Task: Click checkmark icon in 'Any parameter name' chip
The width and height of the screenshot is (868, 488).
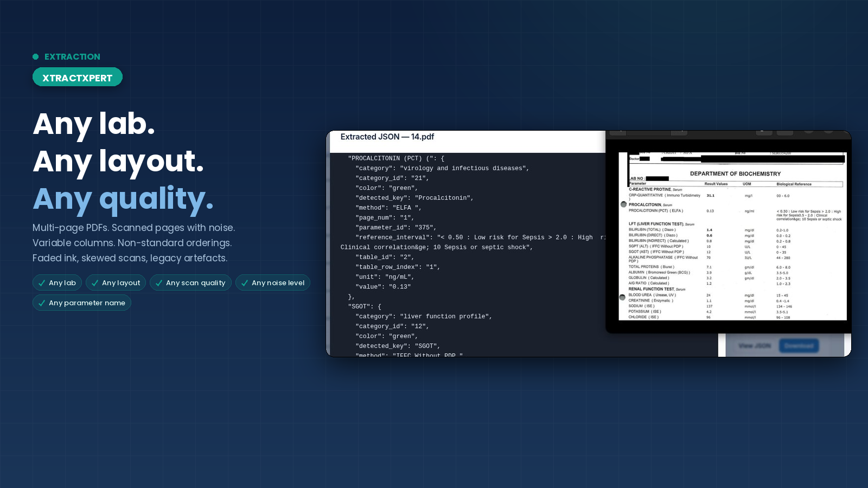Action: point(42,303)
